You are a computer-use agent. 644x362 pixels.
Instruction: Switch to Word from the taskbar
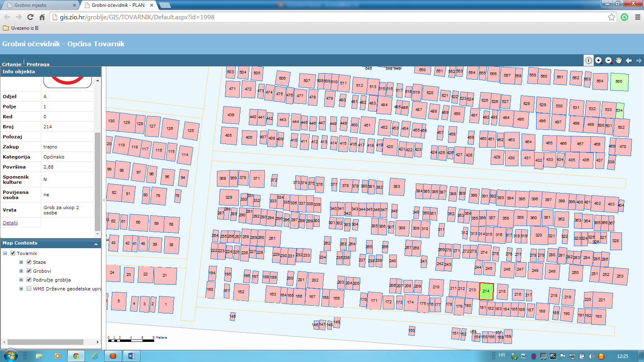132,356
